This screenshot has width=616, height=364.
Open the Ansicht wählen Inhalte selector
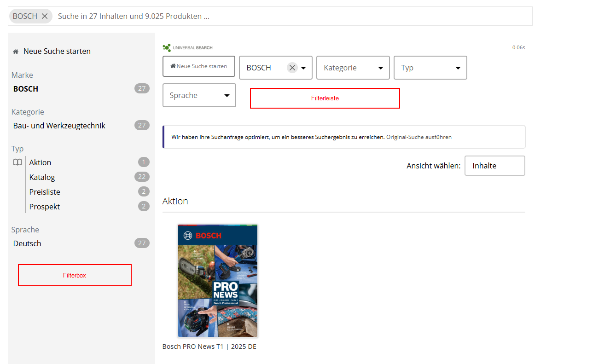click(x=495, y=166)
